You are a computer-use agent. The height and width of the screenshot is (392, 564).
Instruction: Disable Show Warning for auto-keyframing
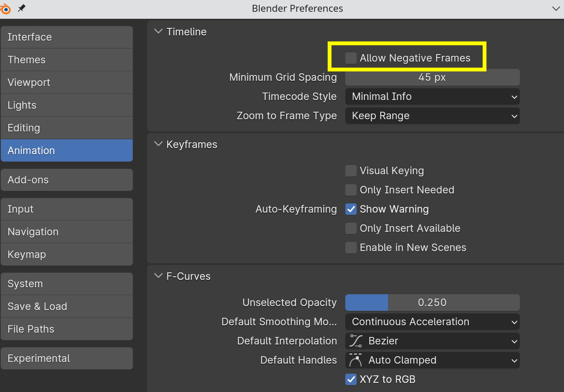[351, 209]
